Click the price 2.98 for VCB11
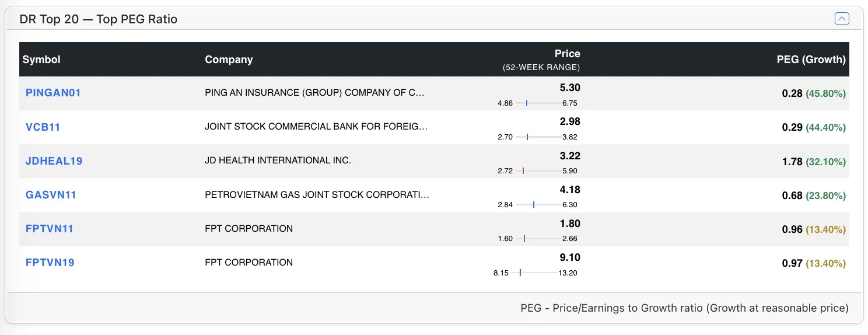This screenshot has height=335, width=868. [x=570, y=121]
